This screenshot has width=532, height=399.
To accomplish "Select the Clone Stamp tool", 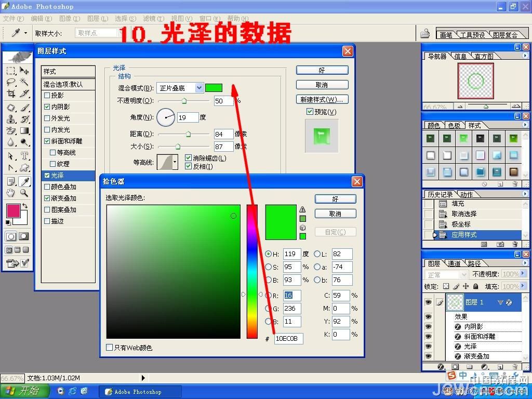I will point(11,119).
